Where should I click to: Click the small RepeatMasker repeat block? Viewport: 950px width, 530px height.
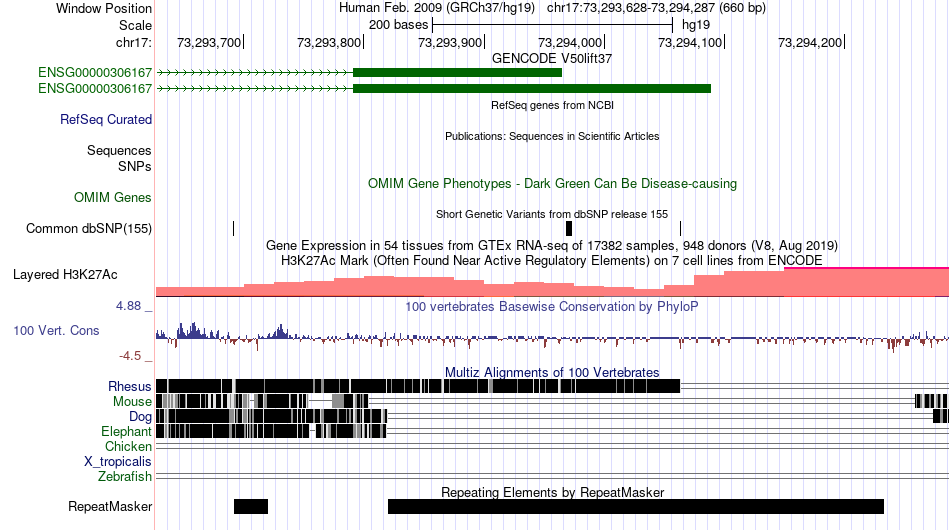[x=251, y=506]
